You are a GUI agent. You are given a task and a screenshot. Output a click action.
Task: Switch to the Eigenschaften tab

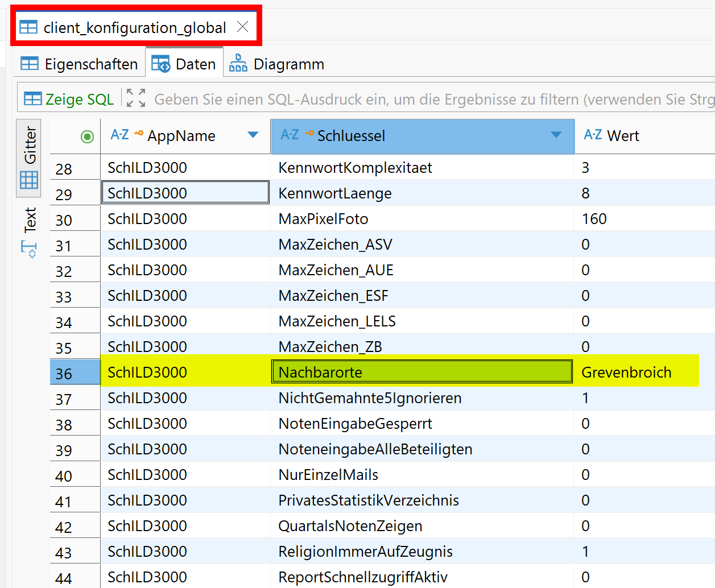click(80, 63)
